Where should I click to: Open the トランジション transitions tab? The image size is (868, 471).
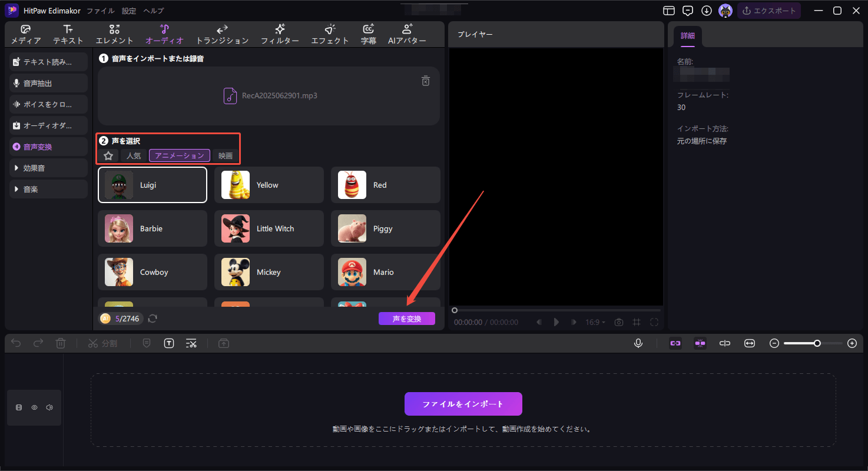pyautogui.click(x=222, y=35)
